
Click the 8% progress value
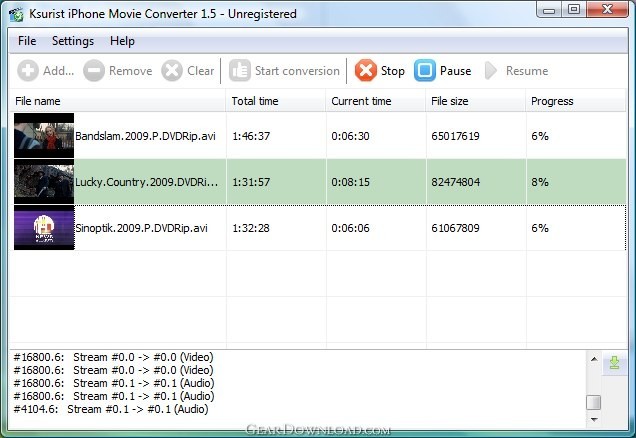click(540, 182)
